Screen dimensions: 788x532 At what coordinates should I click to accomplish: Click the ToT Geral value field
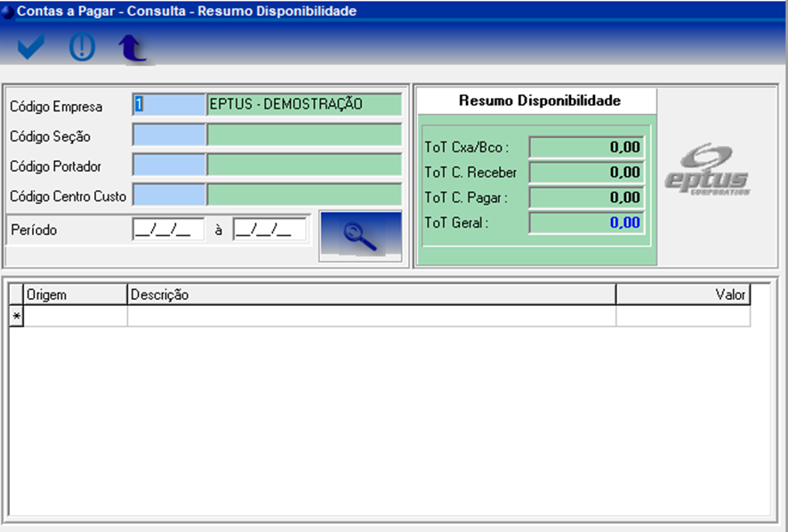pyautogui.click(x=586, y=222)
